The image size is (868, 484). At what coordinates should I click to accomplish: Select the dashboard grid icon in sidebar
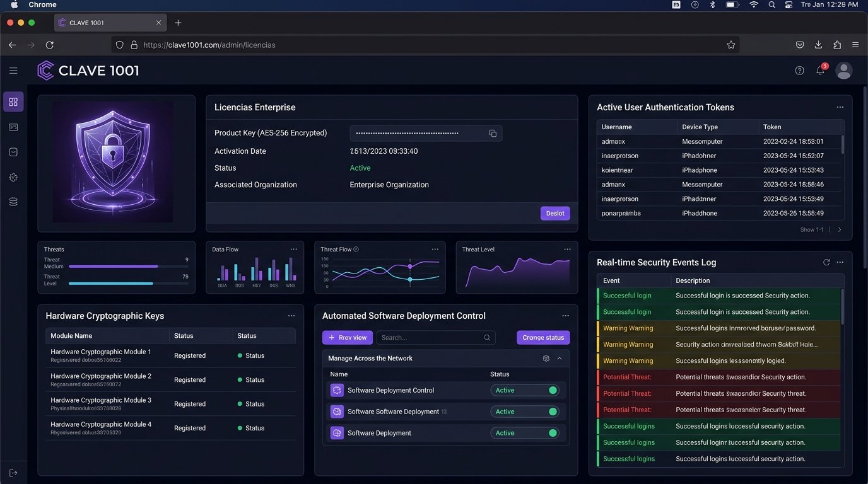click(x=13, y=102)
